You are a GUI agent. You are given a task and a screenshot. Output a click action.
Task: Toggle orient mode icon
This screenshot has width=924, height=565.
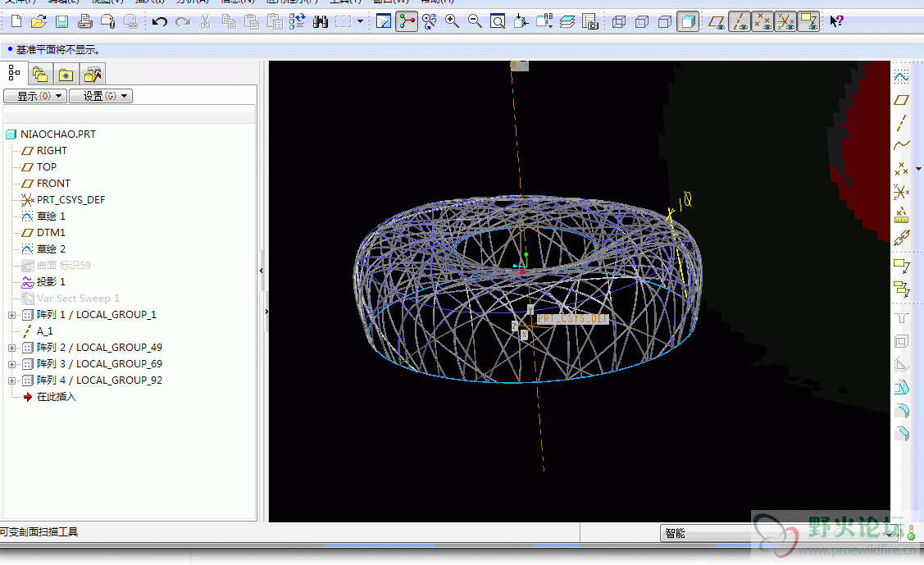pos(430,22)
